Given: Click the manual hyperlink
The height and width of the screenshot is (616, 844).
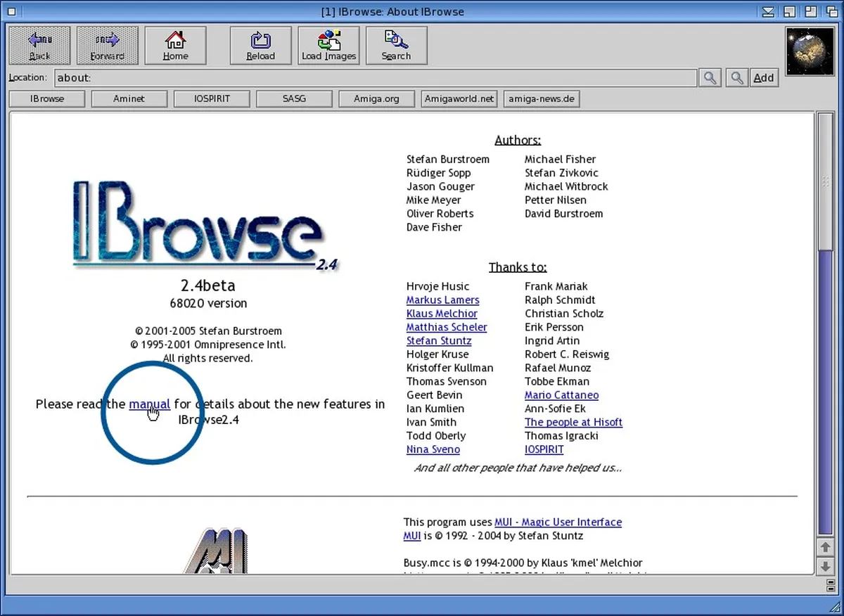Looking at the screenshot, I should (x=149, y=404).
